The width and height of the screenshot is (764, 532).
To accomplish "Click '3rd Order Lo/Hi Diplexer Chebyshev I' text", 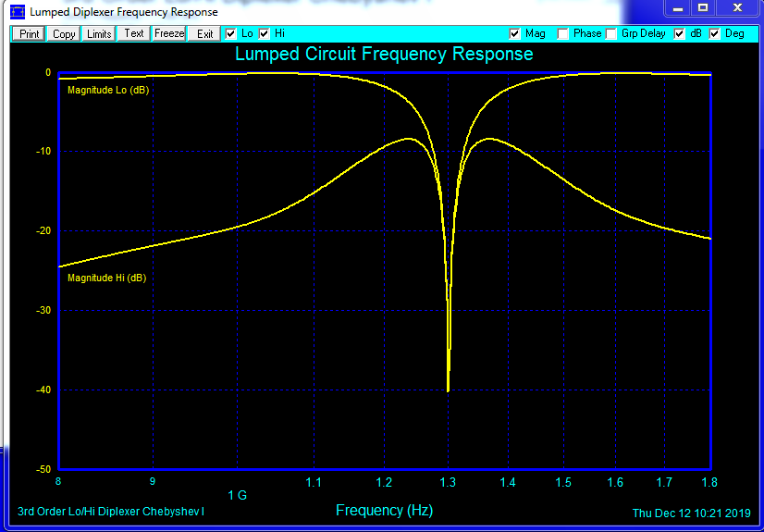I will point(111,512).
